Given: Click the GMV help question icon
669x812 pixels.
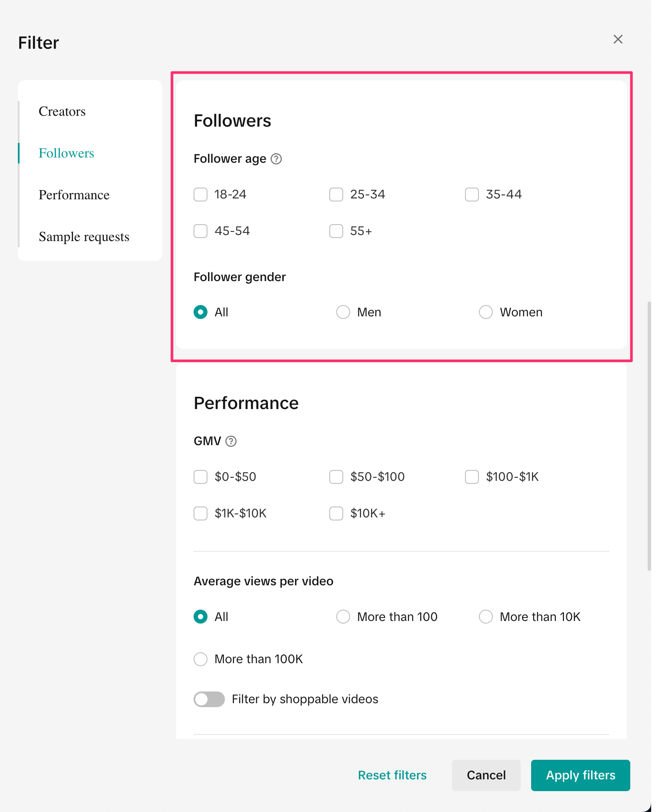Looking at the screenshot, I should [x=231, y=441].
